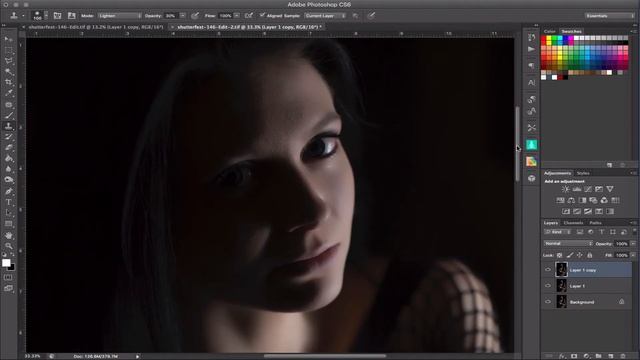
Task: Select the Magic Wand tool
Action: (x=8, y=72)
